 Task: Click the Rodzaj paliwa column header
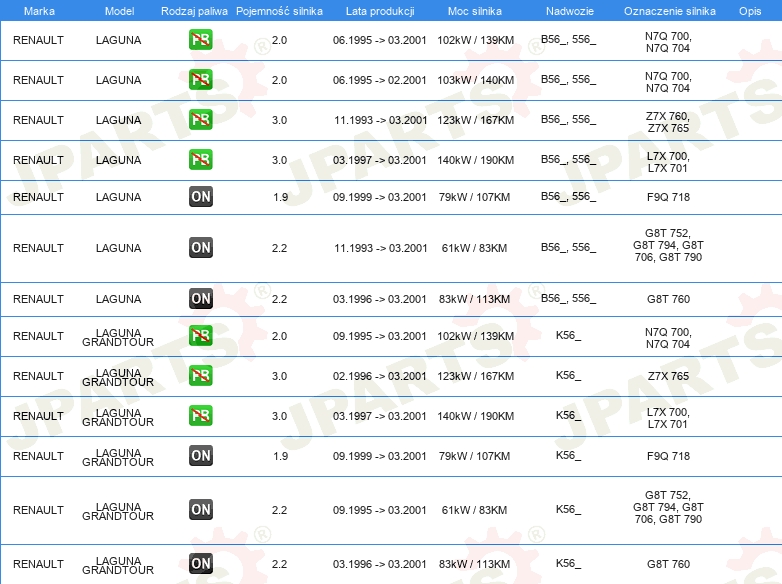pos(194,11)
